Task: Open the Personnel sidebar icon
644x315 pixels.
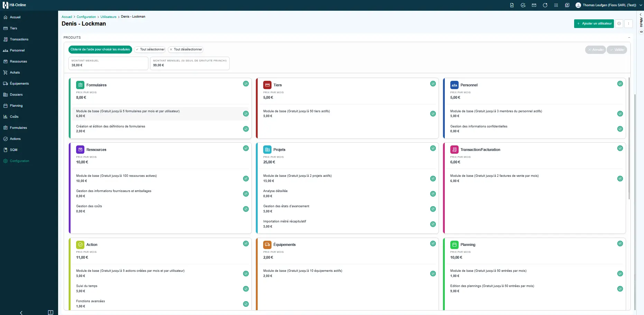Action: pyautogui.click(x=6, y=50)
